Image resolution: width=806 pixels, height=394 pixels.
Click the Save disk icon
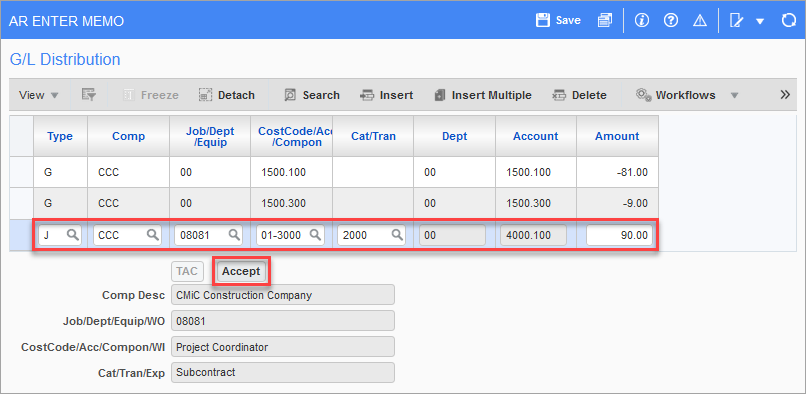(542, 20)
